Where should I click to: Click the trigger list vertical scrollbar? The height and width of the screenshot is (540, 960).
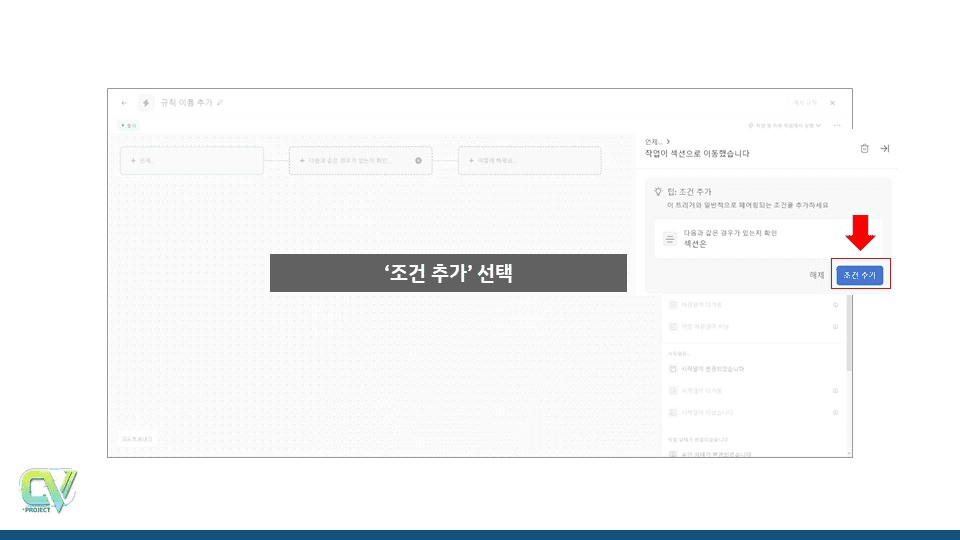(x=849, y=340)
